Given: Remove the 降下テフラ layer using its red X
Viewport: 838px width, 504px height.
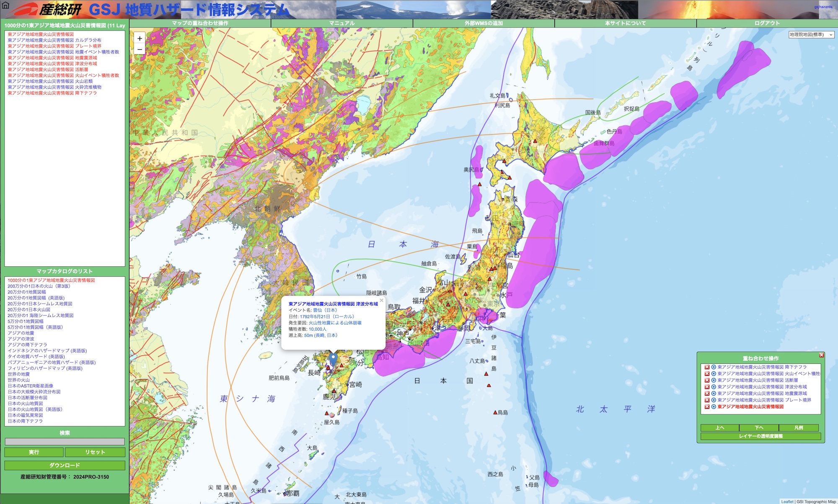Looking at the screenshot, I should (707, 367).
